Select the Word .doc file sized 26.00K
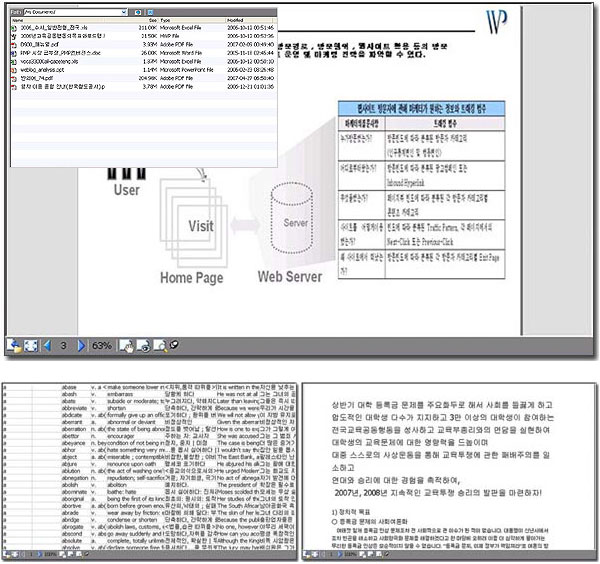600x564 pixels. (x=143, y=53)
